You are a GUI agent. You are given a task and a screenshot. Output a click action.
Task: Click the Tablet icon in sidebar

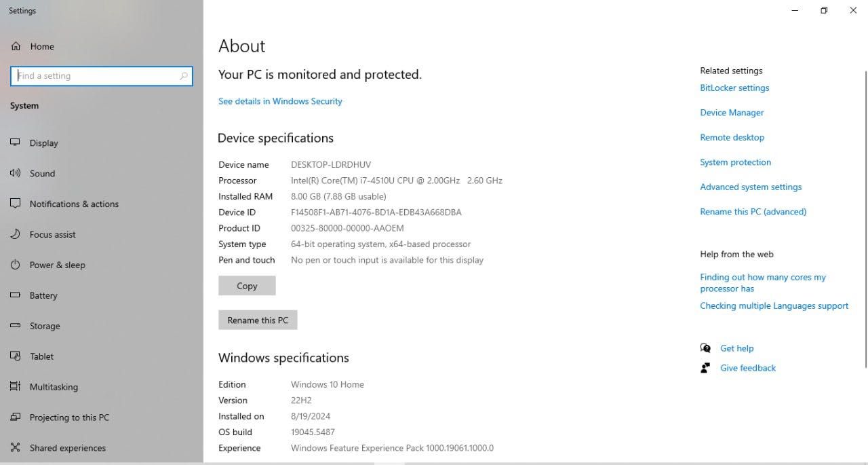(x=16, y=356)
